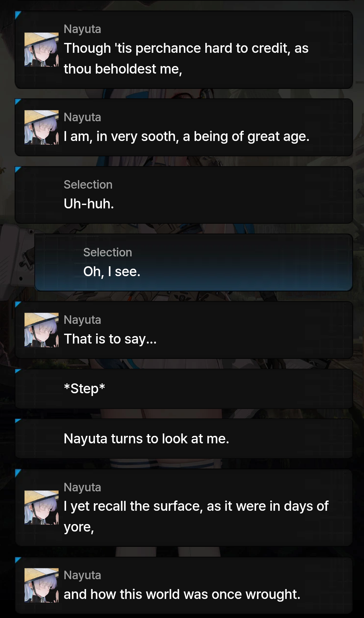Click blue corner marker on "once wrought" box

point(18,560)
